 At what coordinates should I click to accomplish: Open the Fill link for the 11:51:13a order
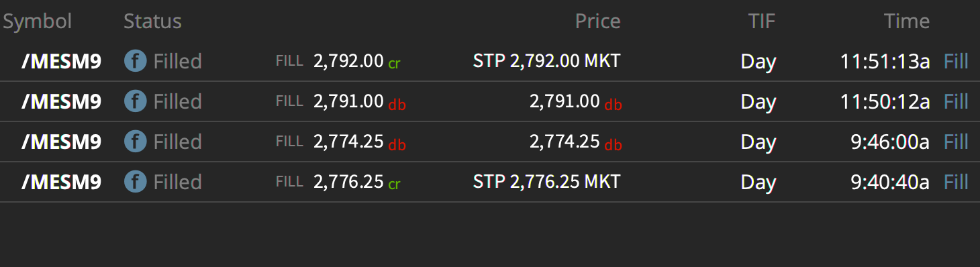coord(956,62)
